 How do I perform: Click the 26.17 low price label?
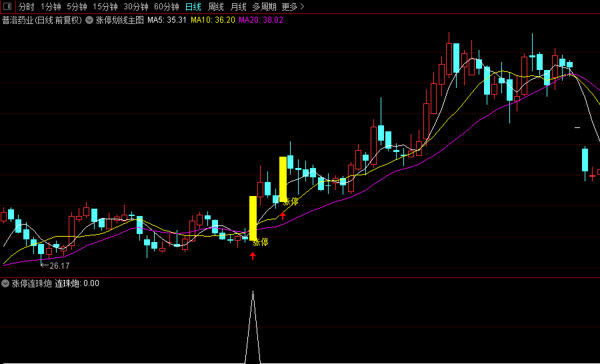59,265
